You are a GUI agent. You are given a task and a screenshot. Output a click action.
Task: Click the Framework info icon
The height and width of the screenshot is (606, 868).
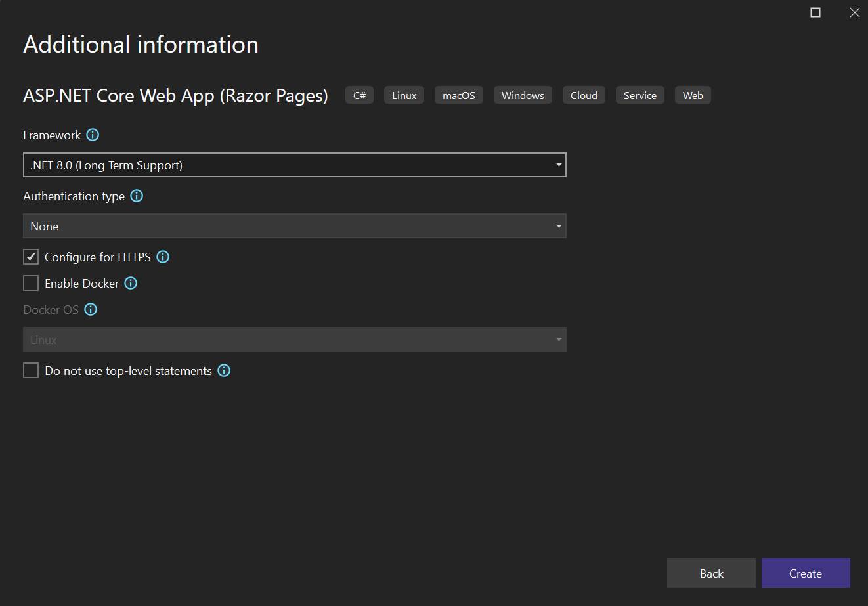point(93,135)
